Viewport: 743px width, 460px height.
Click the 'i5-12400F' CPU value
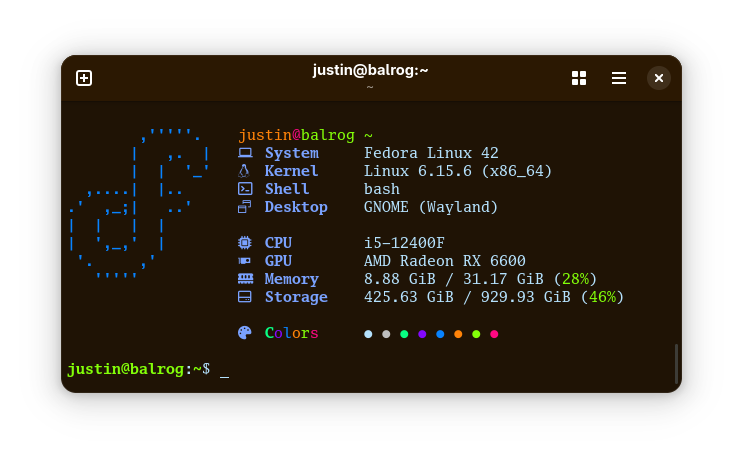point(404,244)
